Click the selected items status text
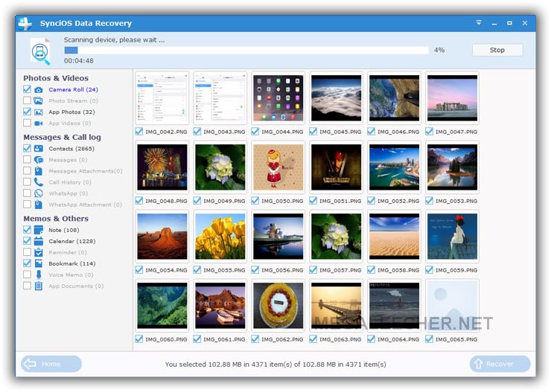551x392 pixels. (275, 364)
